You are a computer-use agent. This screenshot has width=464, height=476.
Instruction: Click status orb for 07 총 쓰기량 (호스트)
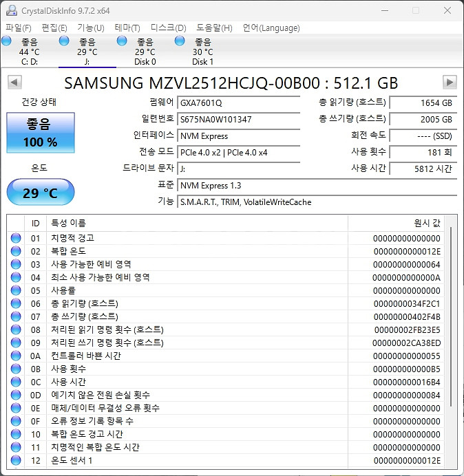click(16, 316)
